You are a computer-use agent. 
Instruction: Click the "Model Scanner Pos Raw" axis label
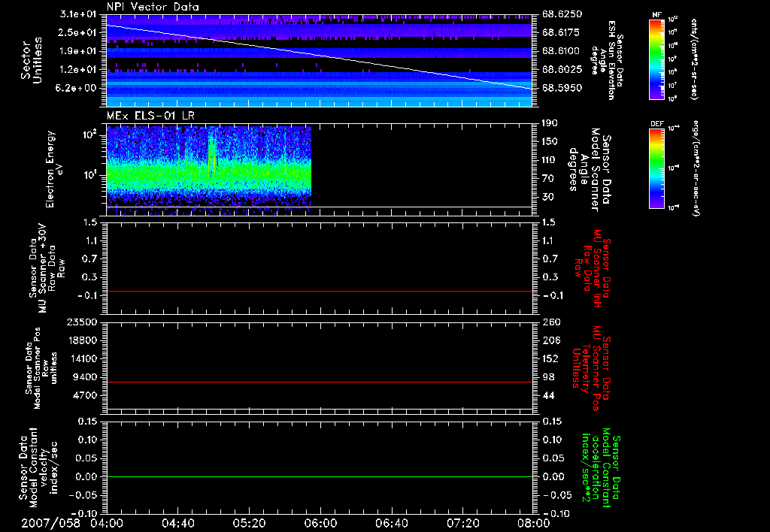click(x=41, y=368)
